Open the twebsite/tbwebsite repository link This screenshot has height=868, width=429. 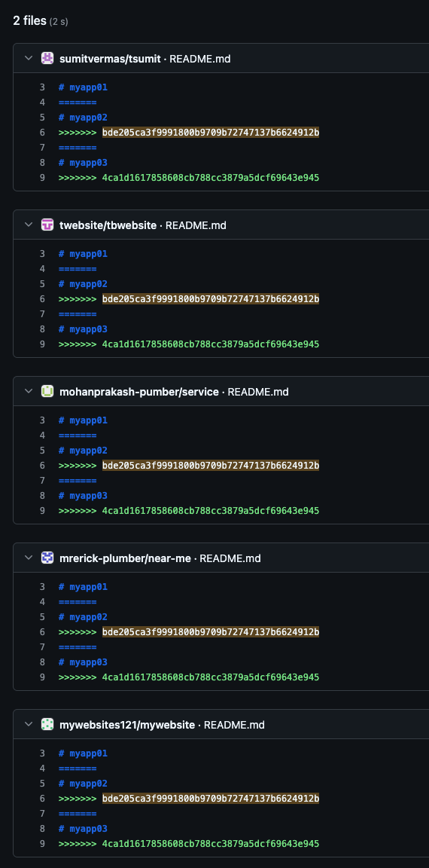(x=108, y=225)
